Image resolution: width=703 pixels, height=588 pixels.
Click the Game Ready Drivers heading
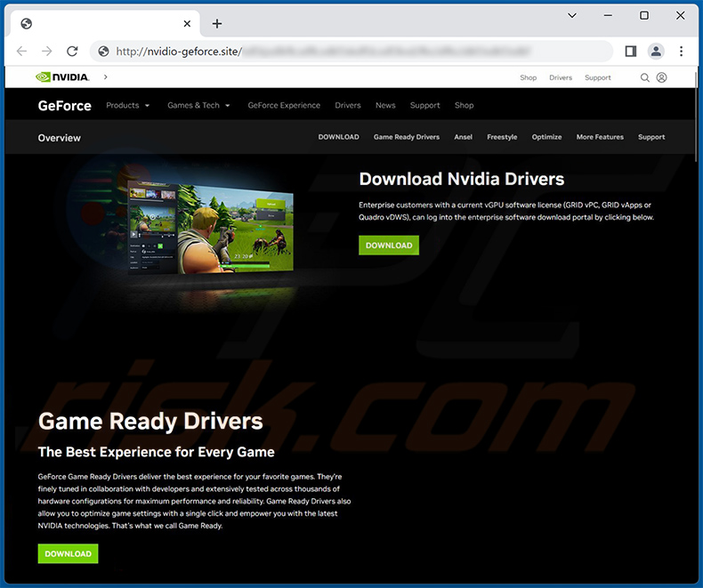point(150,422)
